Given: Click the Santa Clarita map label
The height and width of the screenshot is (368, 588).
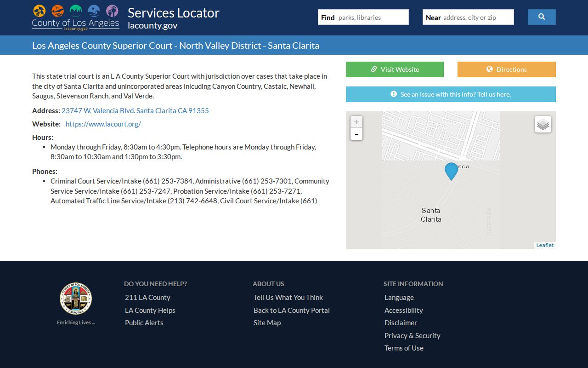Looking at the screenshot, I should 431,215.
